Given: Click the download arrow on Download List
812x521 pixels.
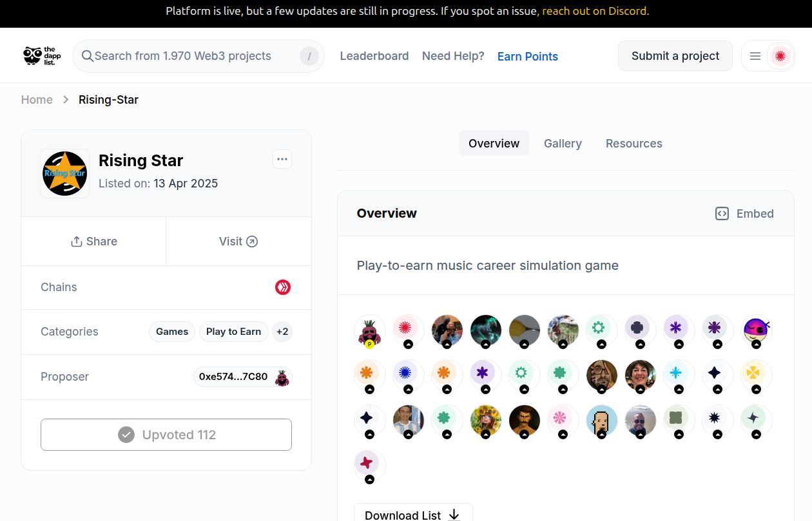Looking at the screenshot, I should pos(454,515).
